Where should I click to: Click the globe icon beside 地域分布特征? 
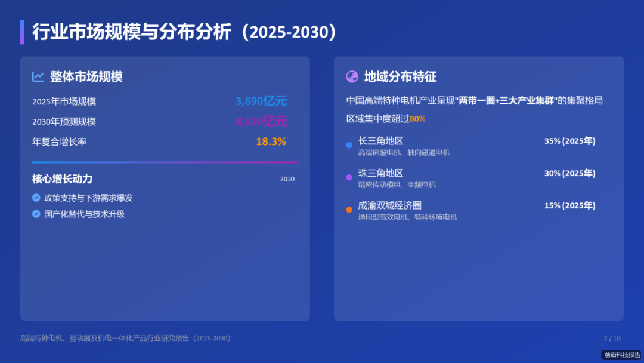[351, 76]
